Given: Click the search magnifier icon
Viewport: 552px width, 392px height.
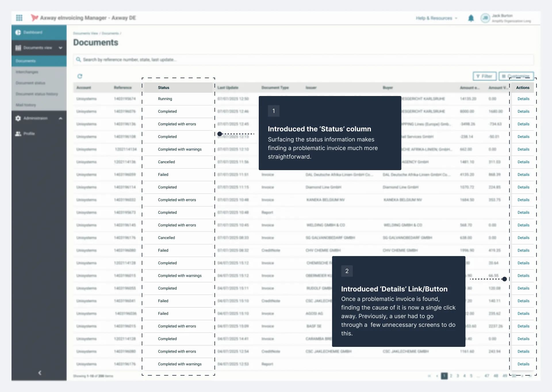Looking at the screenshot, I should click(x=78, y=59).
